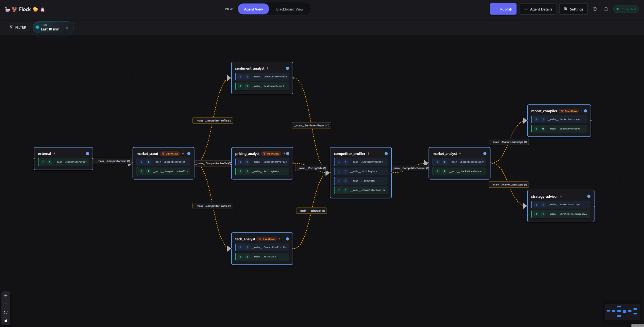This screenshot has width=644, height=327.
Task: Open the Agent Details panel
Action: pos(538,9)
